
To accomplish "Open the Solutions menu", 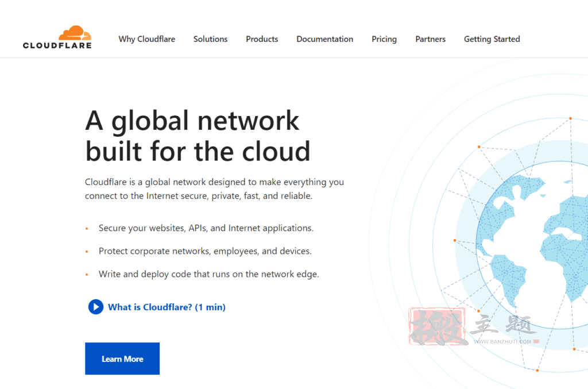I will [210, 39].
